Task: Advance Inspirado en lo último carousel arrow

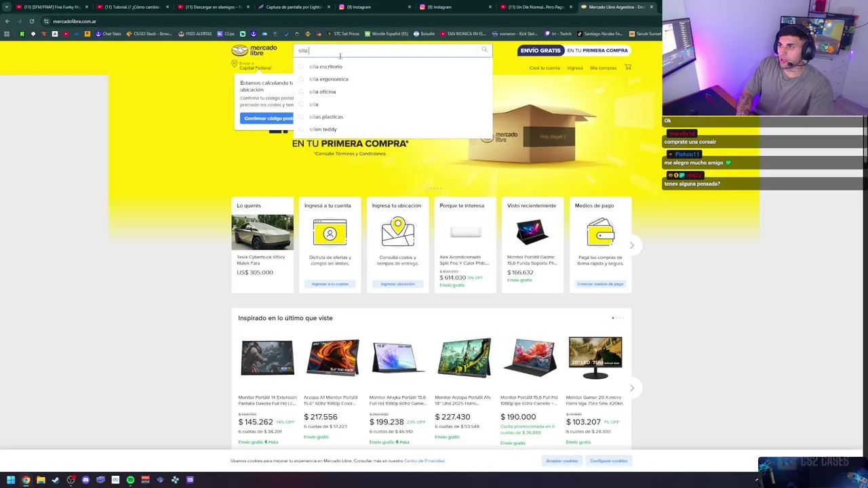Action: click(632, 388)
